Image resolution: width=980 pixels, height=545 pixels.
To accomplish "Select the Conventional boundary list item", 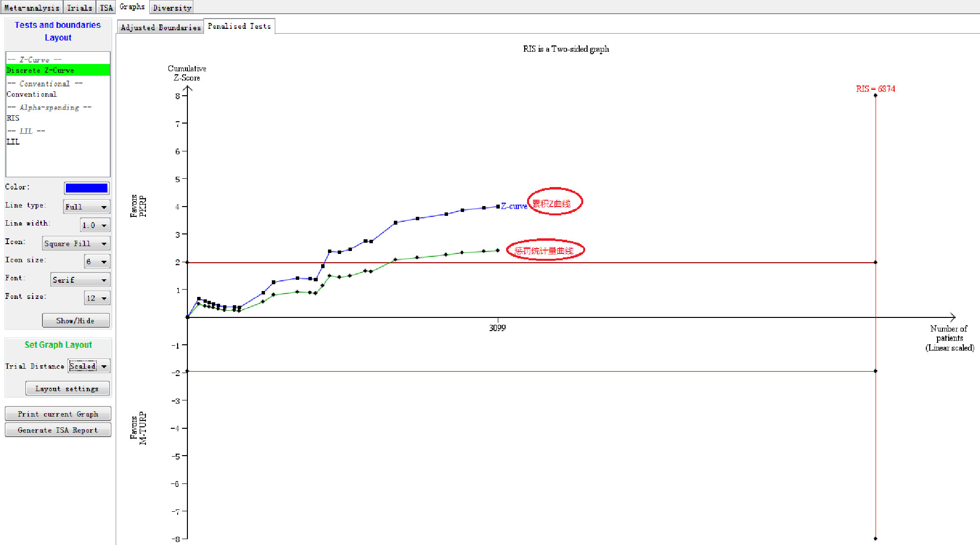I will [x=31, y=94].
